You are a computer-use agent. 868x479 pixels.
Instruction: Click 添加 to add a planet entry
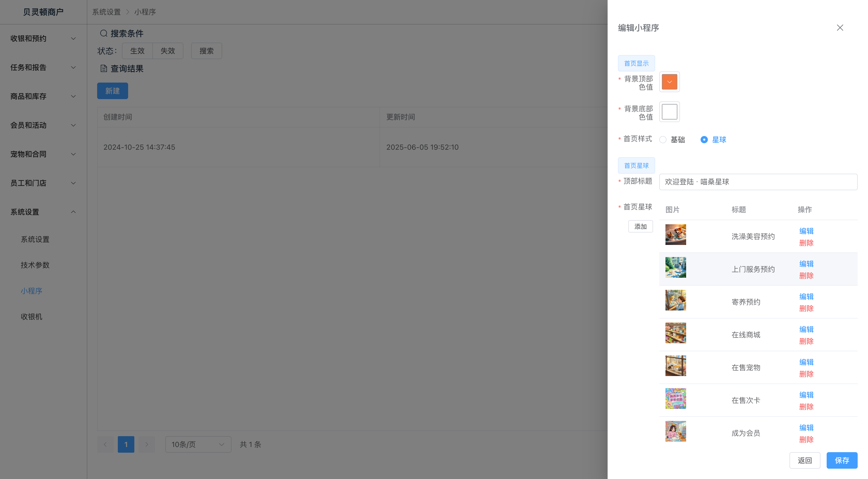(640, 227)
